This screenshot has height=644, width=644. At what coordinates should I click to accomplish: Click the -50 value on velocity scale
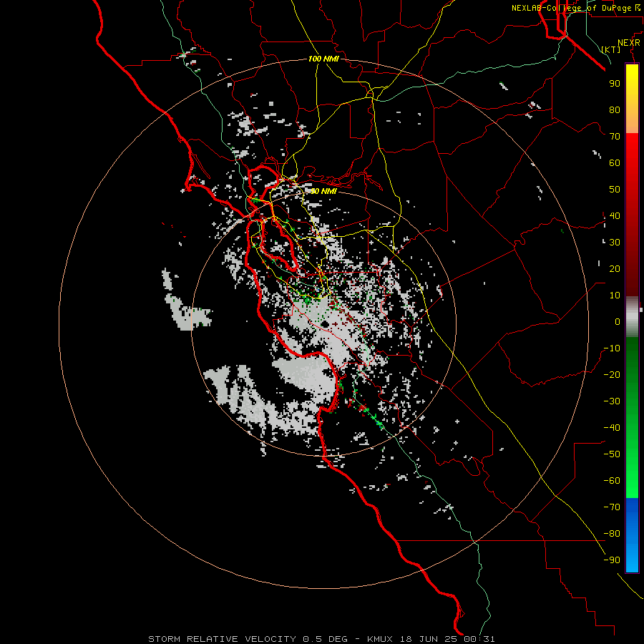tap(612, 454)
